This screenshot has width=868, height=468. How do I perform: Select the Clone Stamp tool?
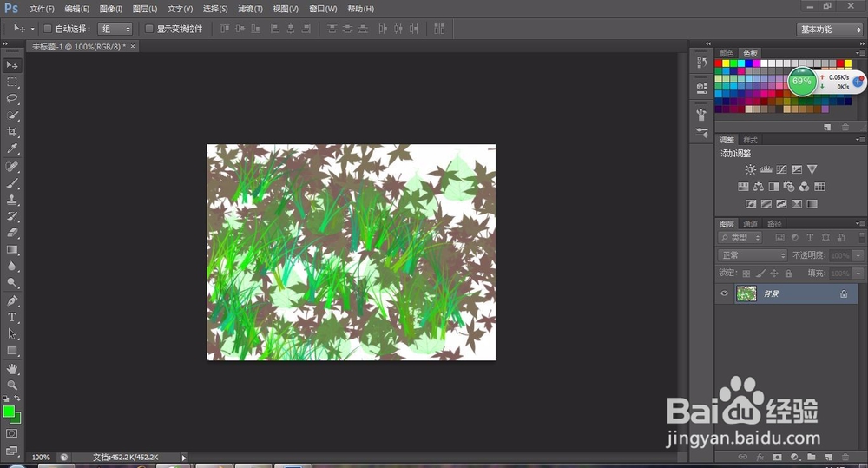tap(12, 200)
